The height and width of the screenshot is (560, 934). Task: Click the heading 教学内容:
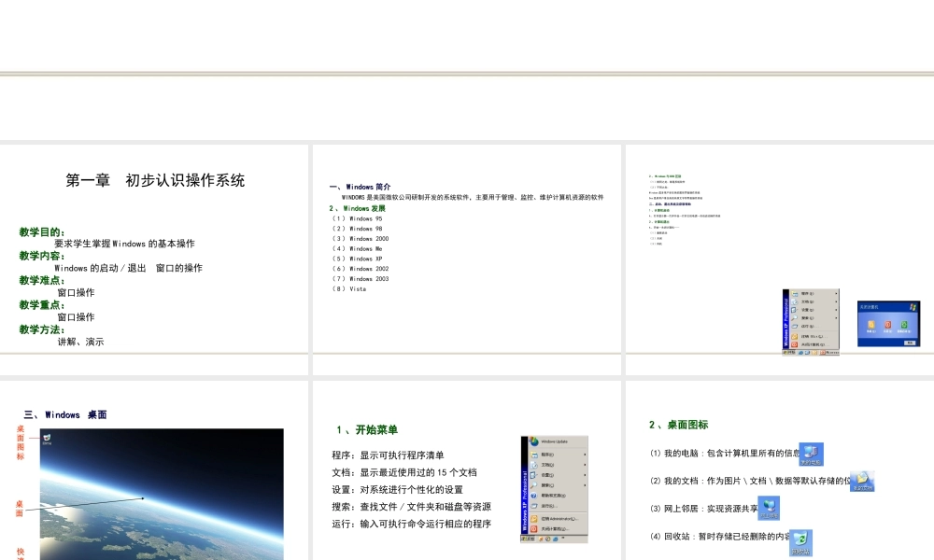point(42,256)
